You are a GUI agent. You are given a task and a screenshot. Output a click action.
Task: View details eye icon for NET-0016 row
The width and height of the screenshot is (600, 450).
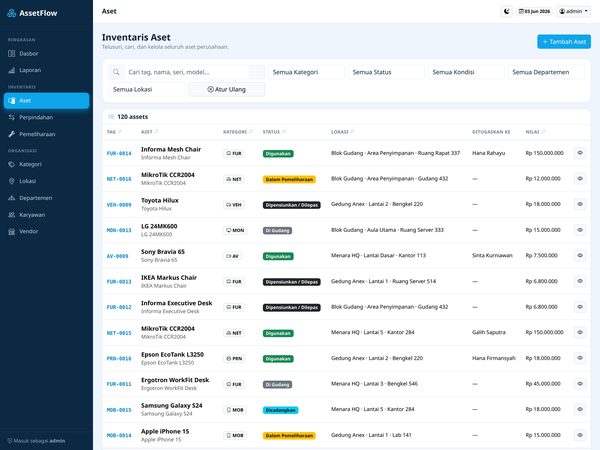point(580,179)
